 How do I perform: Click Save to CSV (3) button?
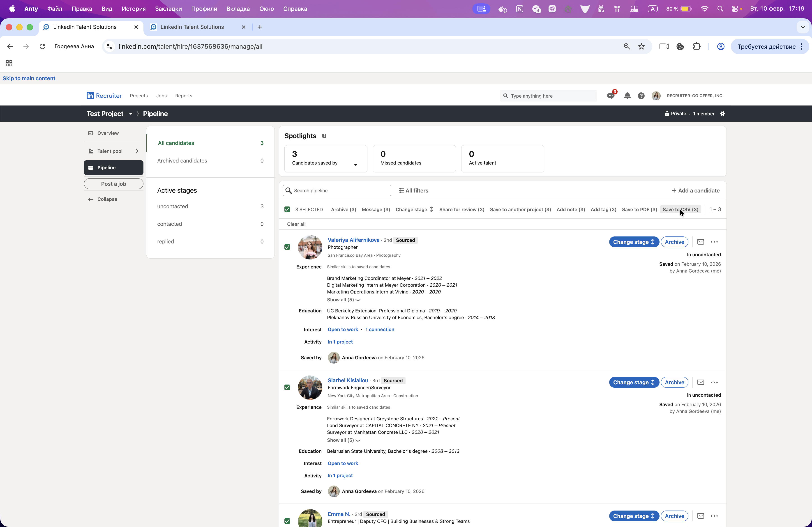680,210
